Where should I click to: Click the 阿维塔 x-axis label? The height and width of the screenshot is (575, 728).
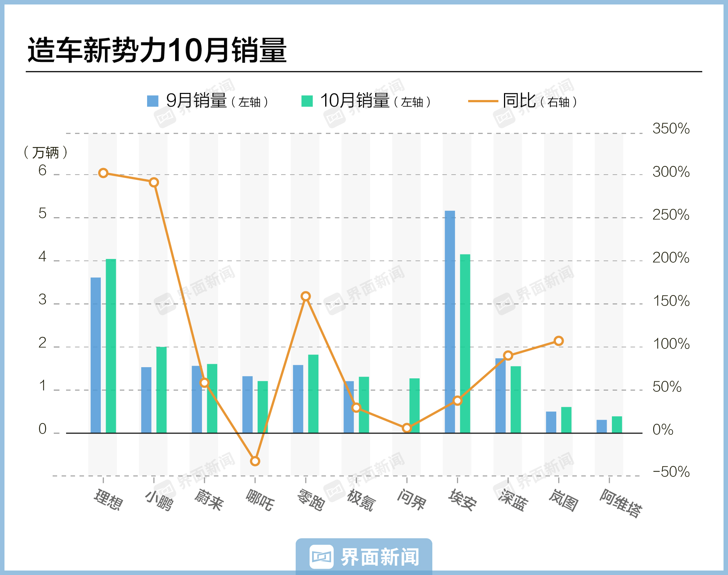tap(620, 503)
